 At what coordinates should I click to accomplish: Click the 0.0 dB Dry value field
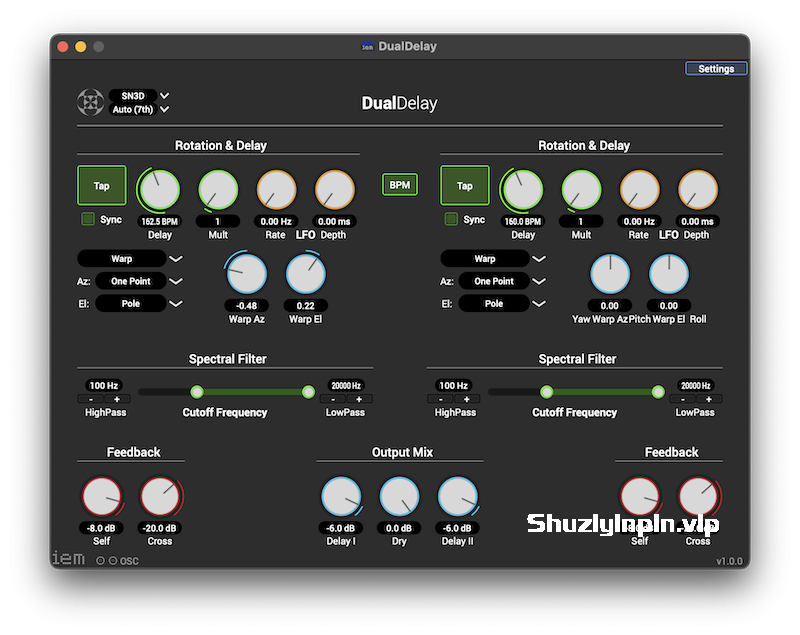click(x=399, y=528)
